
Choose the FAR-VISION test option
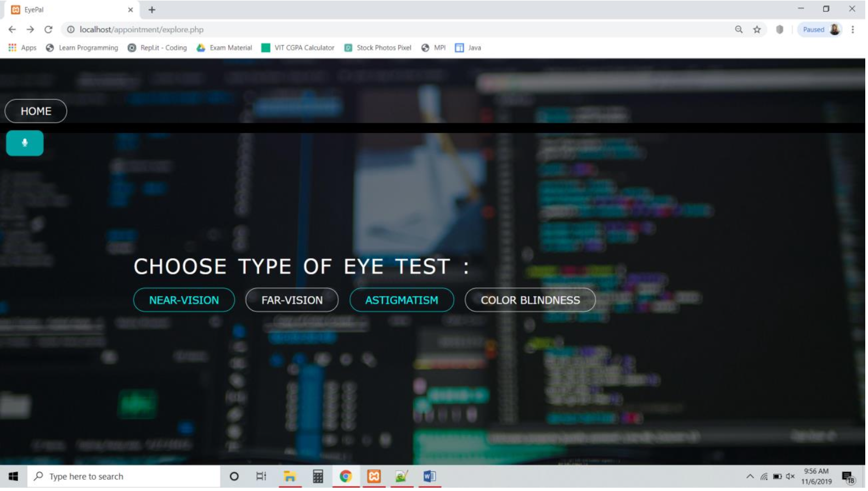(x=292, y=301)
